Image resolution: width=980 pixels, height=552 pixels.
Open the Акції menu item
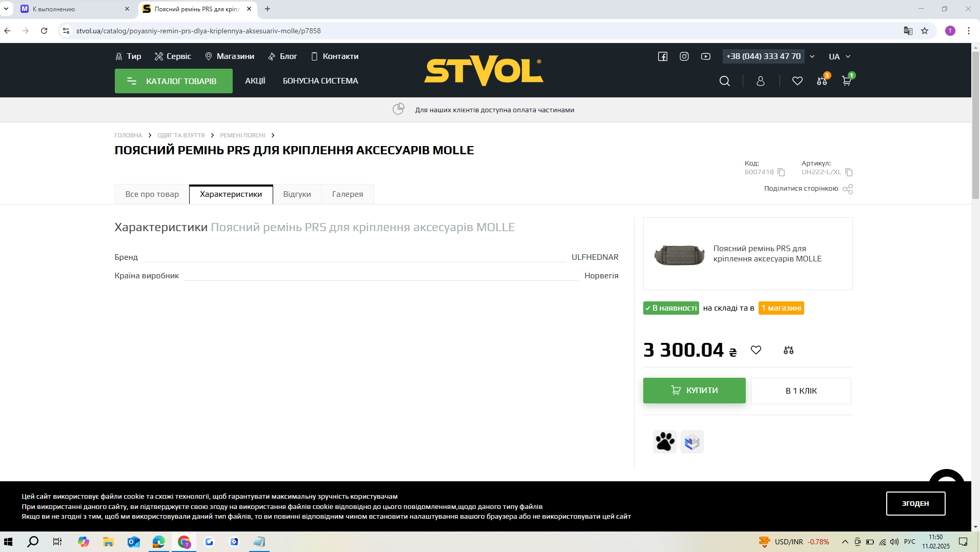click(x=255, y=81)
